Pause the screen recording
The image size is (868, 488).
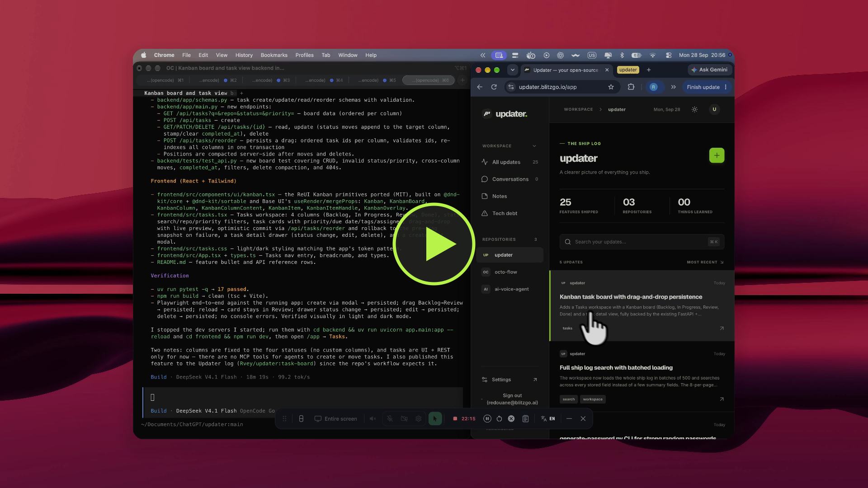coord(487,419)
